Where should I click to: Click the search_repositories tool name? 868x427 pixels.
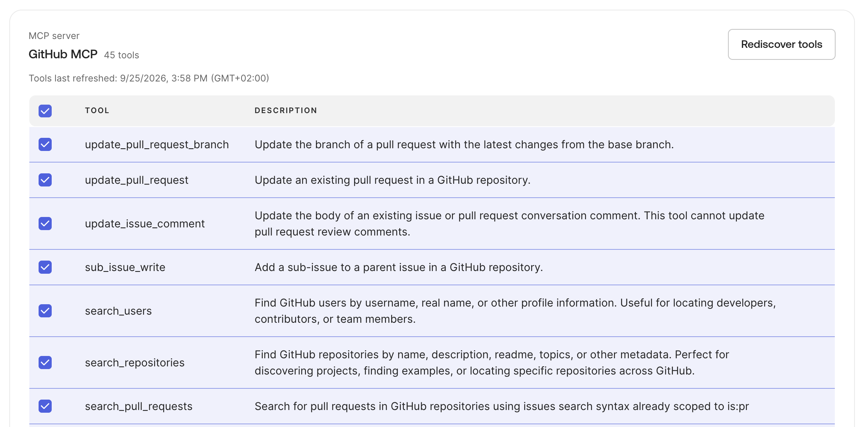tap(135, 363)
